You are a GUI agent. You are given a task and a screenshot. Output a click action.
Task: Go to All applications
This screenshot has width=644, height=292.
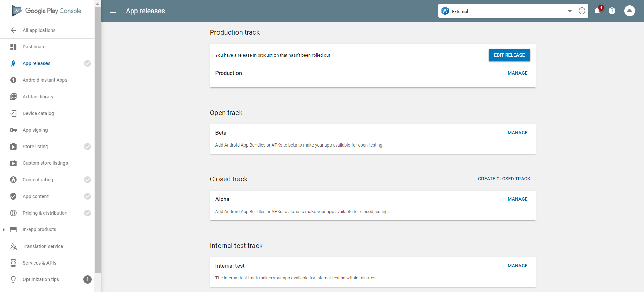pyautogui.click(x=39, y=30)
